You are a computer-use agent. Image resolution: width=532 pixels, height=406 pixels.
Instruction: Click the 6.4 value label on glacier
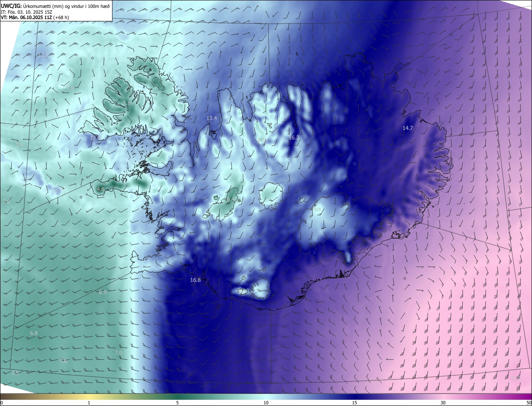(x=230, y=200)
